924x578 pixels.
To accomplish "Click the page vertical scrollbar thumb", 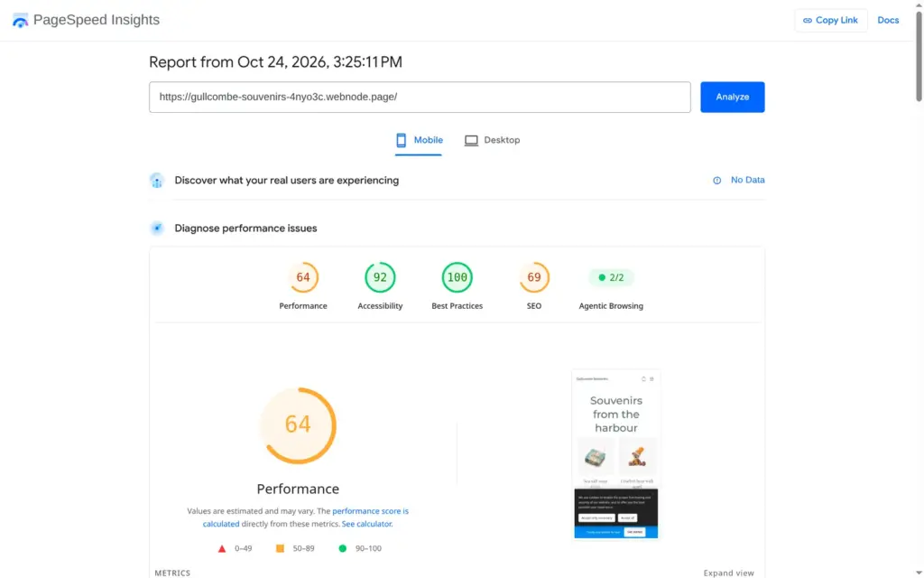I will [x=918, y=56].
